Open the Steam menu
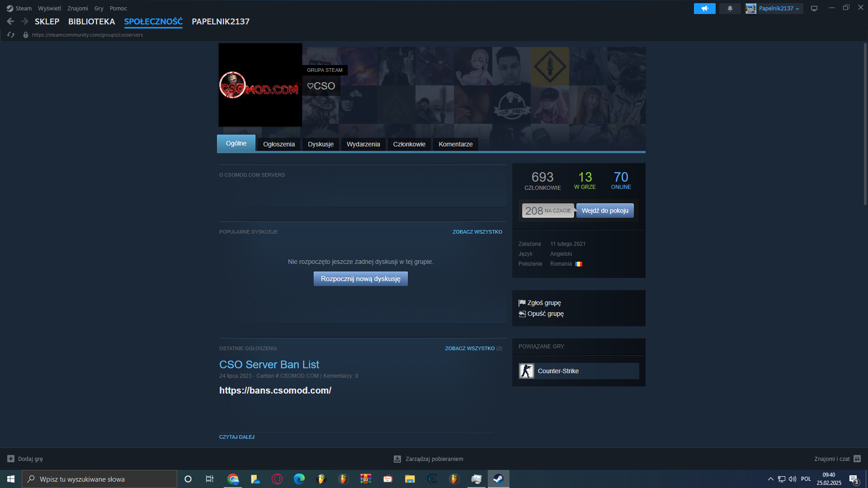The height and width of the screenshot is (488, 868). (19, 9)
